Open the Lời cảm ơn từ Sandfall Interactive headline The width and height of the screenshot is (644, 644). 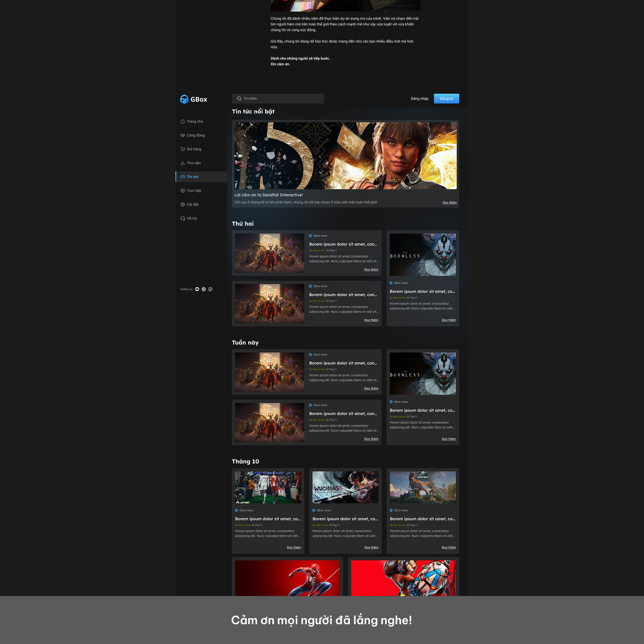268,195
